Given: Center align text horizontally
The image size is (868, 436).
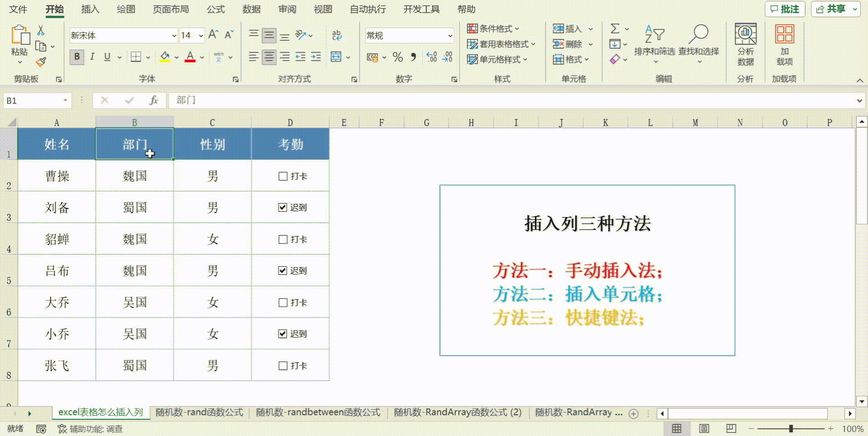Looking at the screenshot, I should click(x=269, y=57).
